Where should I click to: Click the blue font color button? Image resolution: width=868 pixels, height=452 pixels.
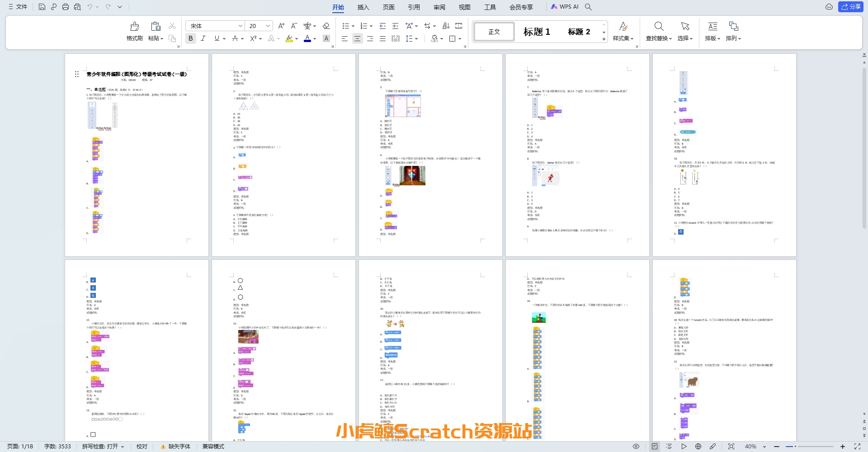pos(307,38)
